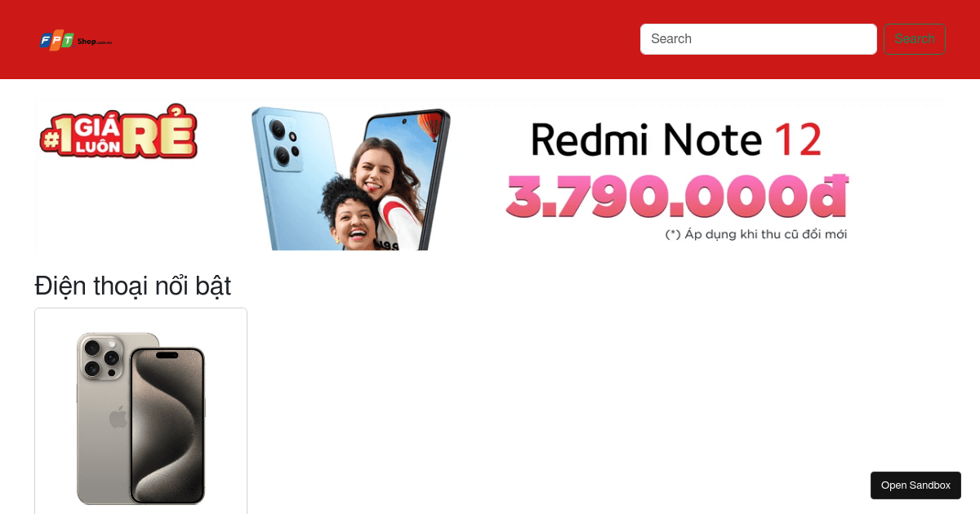Open the iPhone front display image

[167, 425]
